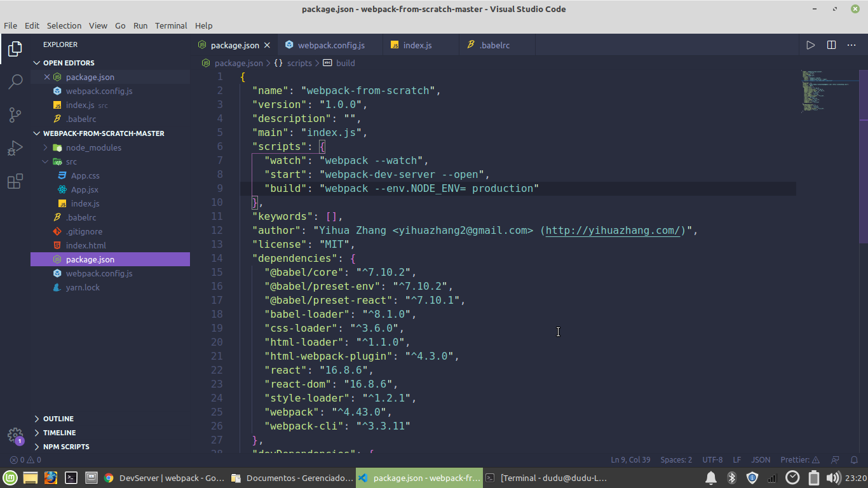868x488 pixels.
Task: Close package.json in Open Editors list
Action: (x=46, y=77)
